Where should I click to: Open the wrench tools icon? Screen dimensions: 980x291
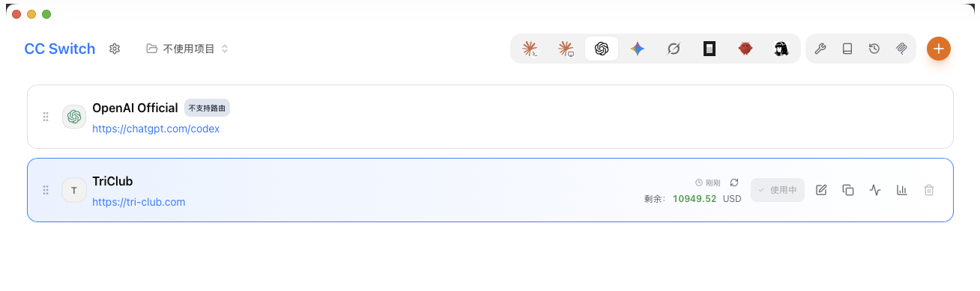(x=820, y=49)
